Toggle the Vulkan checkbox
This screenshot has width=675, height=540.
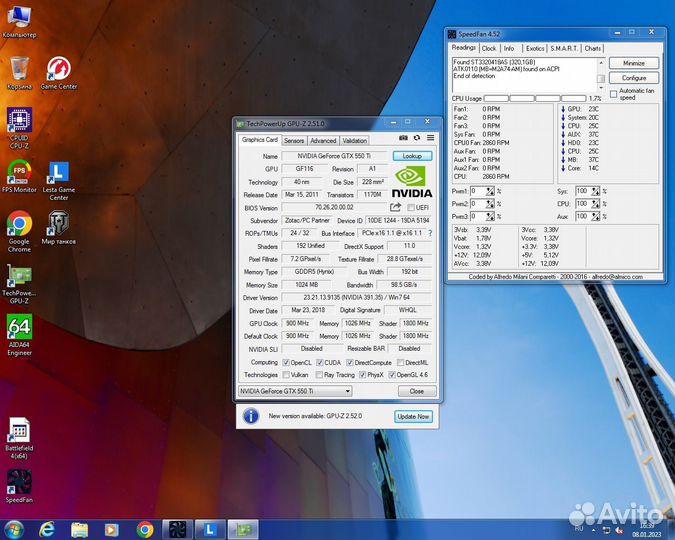[x=286, y=375]
